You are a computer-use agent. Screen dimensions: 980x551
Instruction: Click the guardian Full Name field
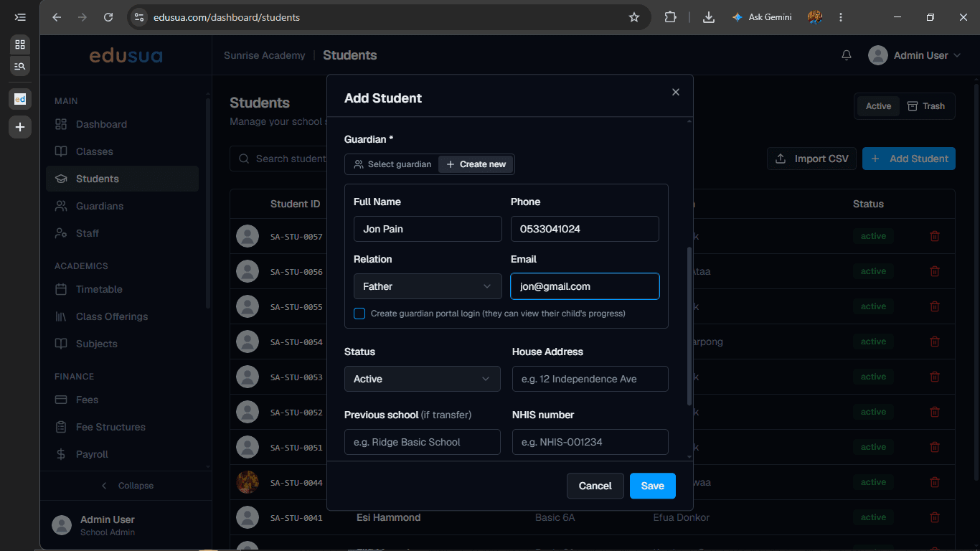428,229
